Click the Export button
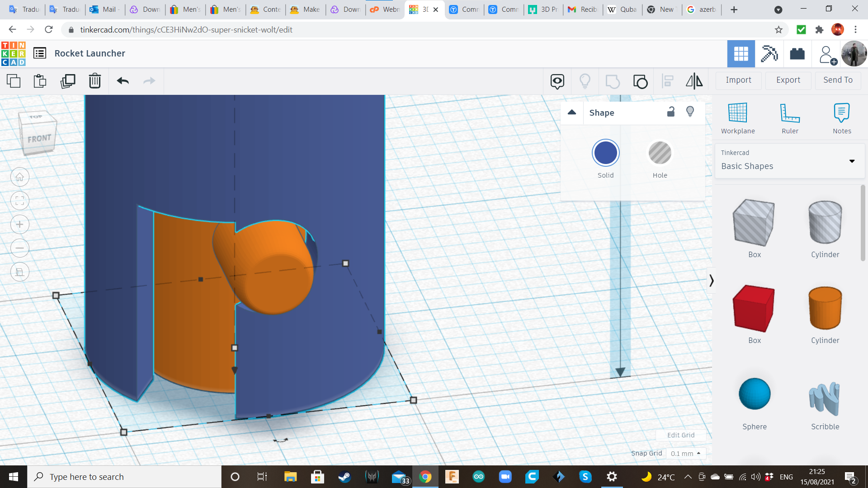The height and width of the screenshot is (488, 868). click(788, 80)
